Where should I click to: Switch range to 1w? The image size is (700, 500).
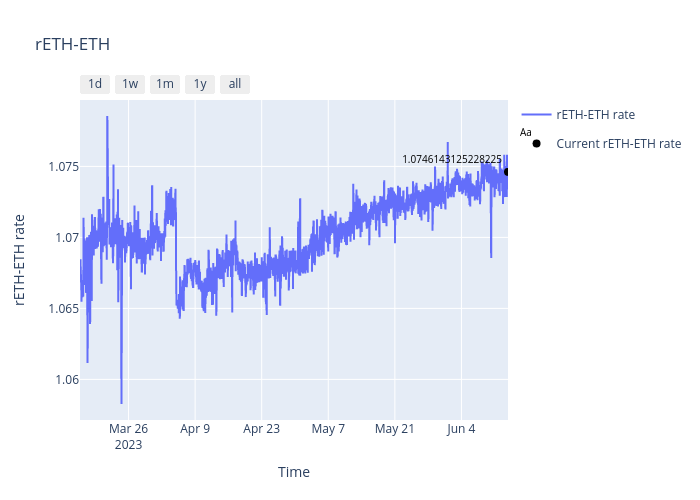coord(130,84)
